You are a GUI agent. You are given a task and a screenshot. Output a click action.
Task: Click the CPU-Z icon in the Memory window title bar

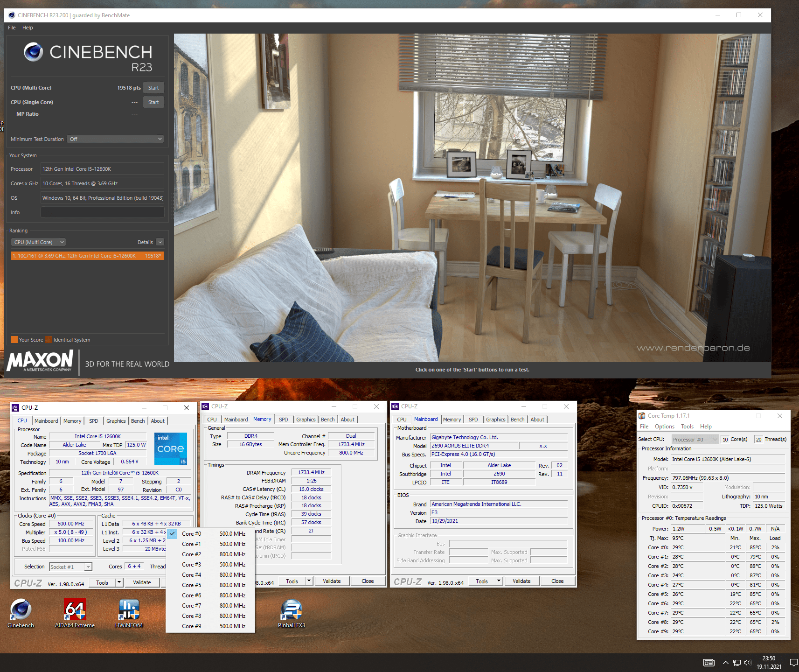coord(205,406)
